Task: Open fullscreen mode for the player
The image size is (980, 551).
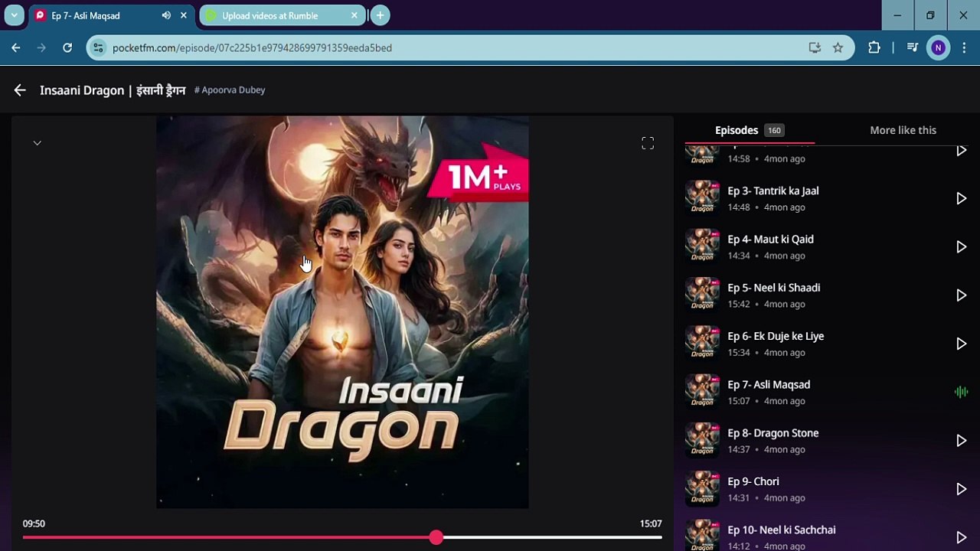Action: pyautogui.click(x=648, y=143)
